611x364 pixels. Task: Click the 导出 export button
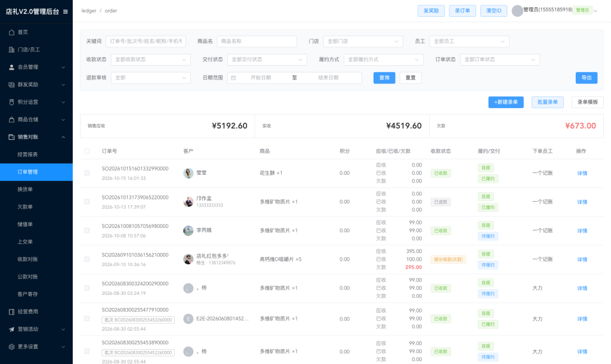[587, 78]
